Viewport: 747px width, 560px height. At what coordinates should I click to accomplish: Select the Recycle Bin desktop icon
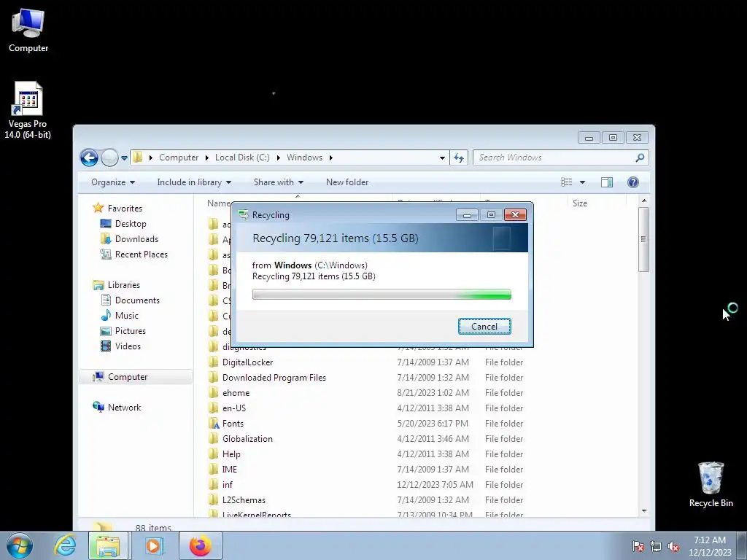pos(711,484)
